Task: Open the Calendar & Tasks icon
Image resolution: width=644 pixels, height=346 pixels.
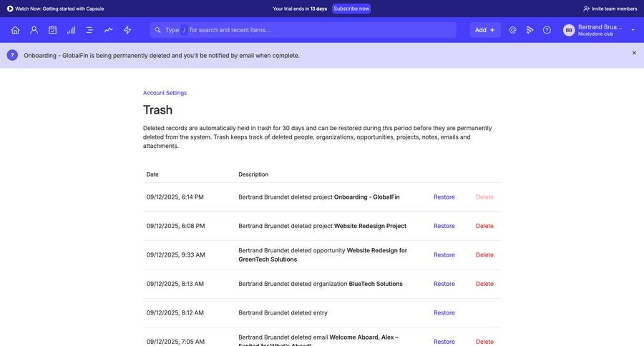Action: point(52,30)
